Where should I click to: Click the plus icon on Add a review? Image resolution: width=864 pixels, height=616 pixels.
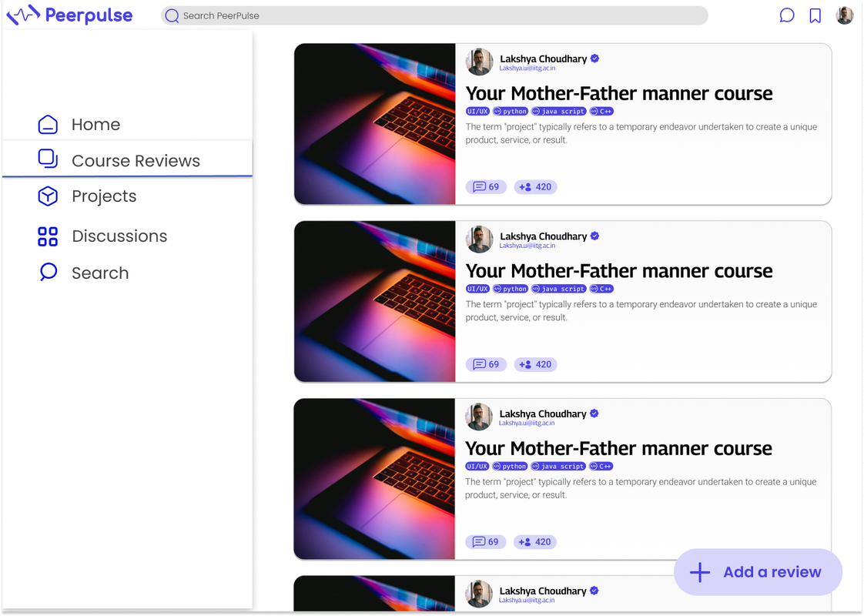tap(700, 572)
